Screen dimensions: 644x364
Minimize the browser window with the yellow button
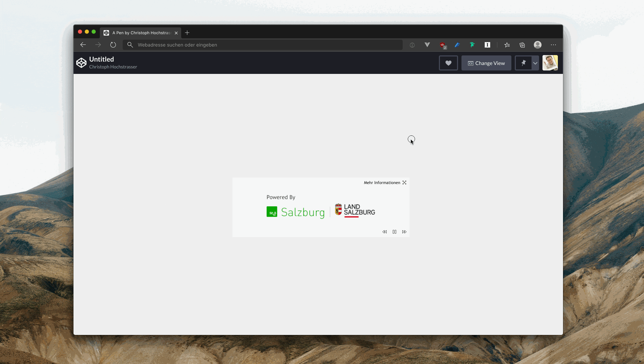coord(87,32)
